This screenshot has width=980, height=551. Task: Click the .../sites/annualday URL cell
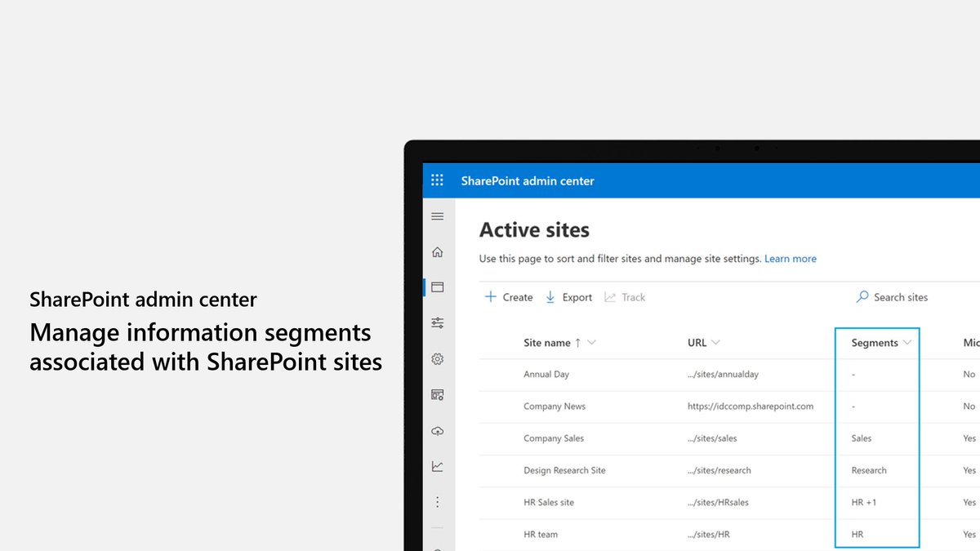(x=723, y=375)
